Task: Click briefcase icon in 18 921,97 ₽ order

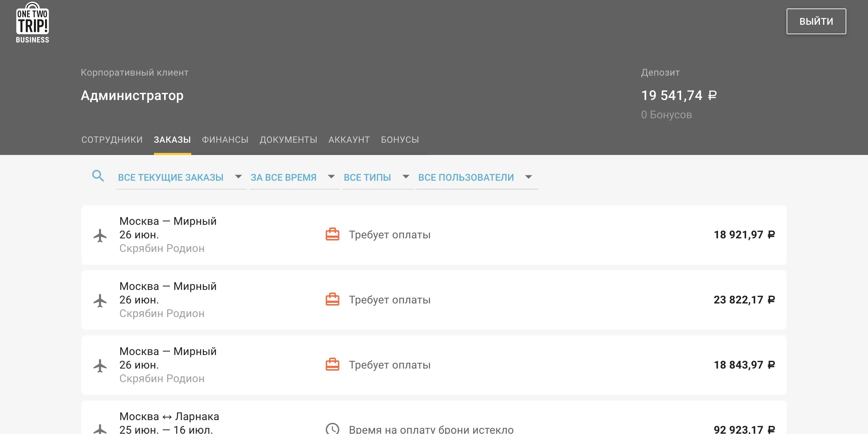Action: (x=332, y=235)
